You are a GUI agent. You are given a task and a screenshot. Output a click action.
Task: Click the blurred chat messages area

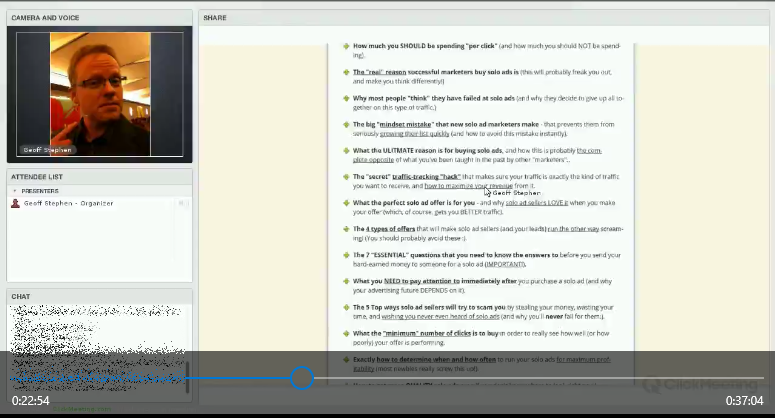point(96,346)
